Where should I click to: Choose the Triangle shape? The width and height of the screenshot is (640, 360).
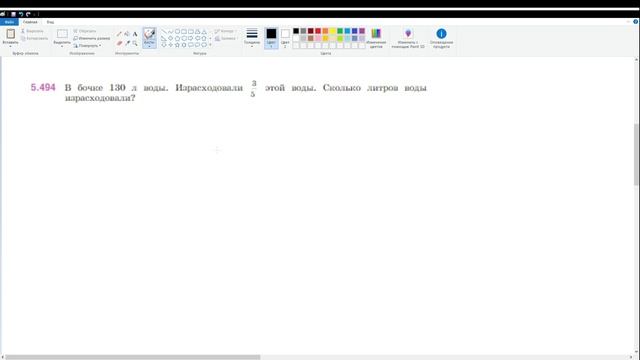point(204,31)
